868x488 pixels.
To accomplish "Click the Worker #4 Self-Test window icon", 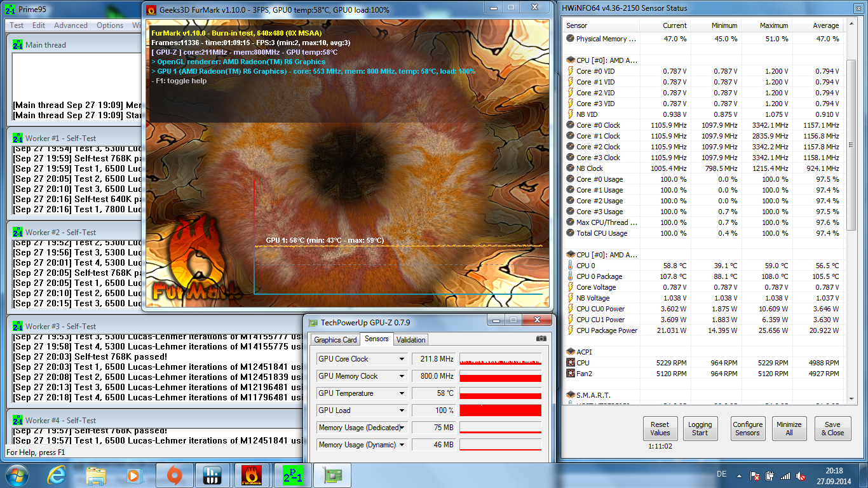I will [x=18, y=420].
